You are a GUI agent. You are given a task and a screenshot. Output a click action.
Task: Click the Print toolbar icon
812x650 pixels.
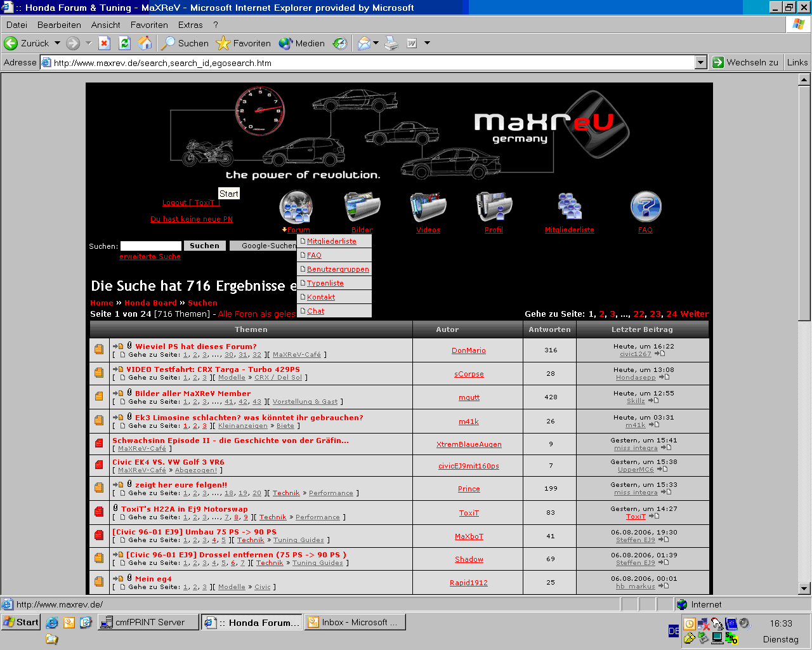(x=391, y=43)
